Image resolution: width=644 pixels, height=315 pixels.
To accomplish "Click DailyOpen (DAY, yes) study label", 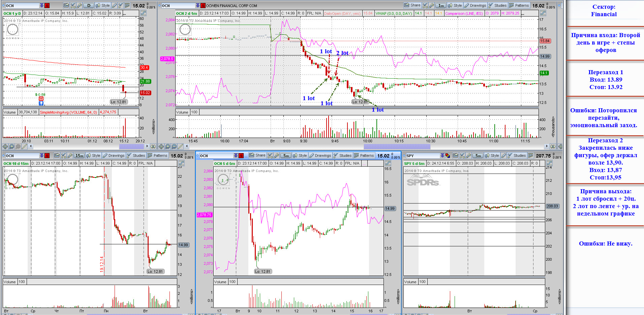I will (342, 13).
